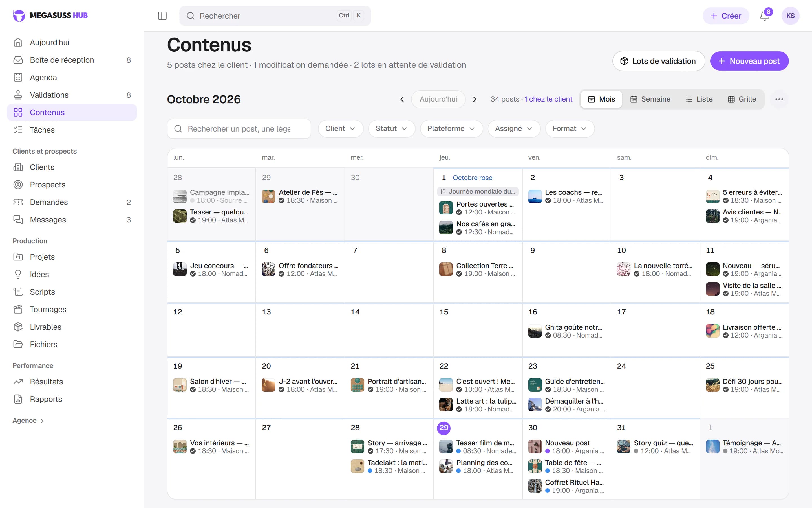Expand the Agence section

[28, 420]
